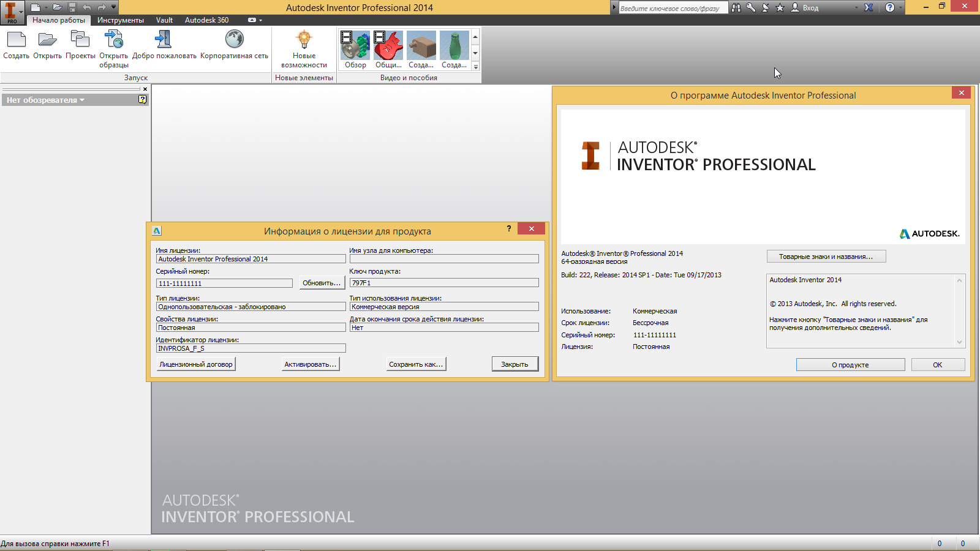Click the star Favorites icon
The width and height of the screenshot is (980, 551).
pyautogui.click(x=780, y=7)
